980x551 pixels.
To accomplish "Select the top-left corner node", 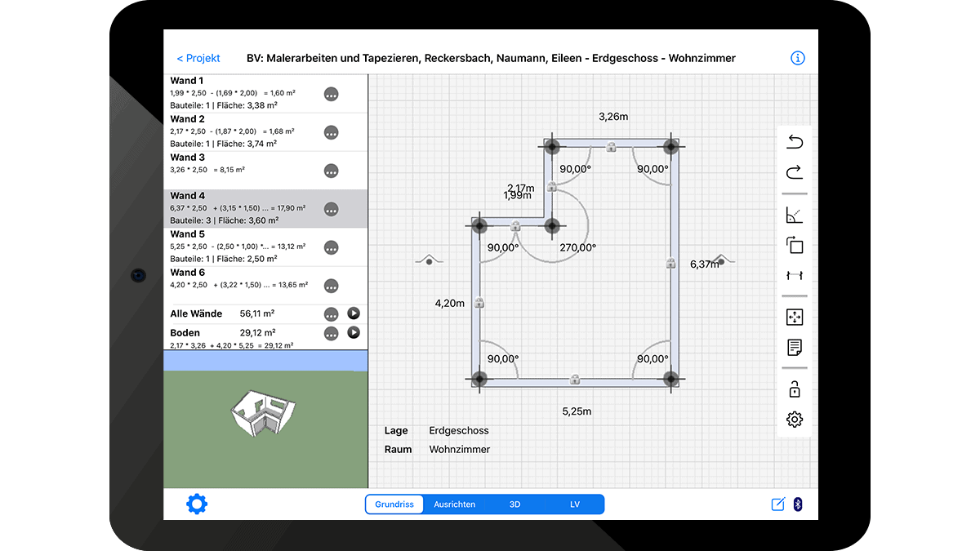I will [551, 147].
